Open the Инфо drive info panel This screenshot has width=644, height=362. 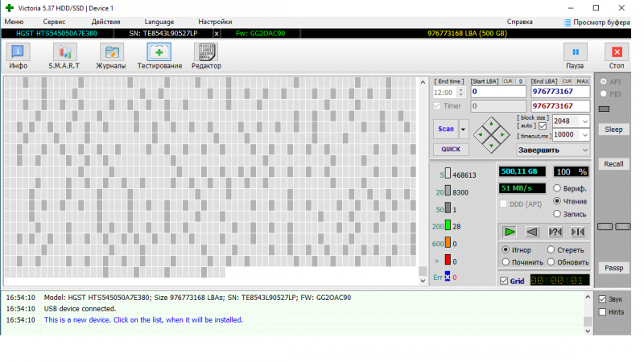[18, 56]
